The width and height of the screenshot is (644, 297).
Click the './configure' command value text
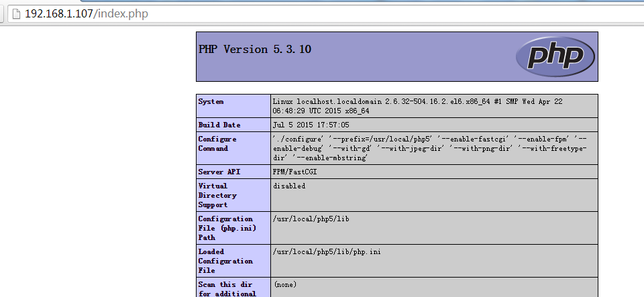(x=430, y=148)
